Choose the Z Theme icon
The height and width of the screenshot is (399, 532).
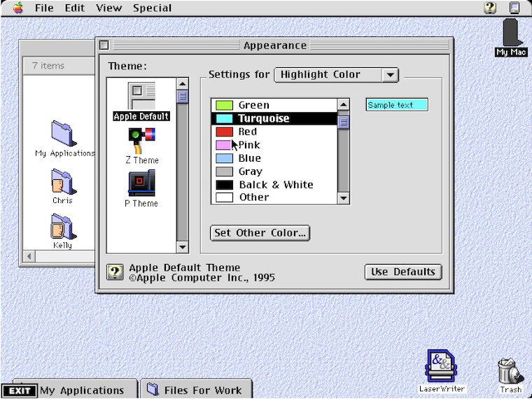pos(142,141)
